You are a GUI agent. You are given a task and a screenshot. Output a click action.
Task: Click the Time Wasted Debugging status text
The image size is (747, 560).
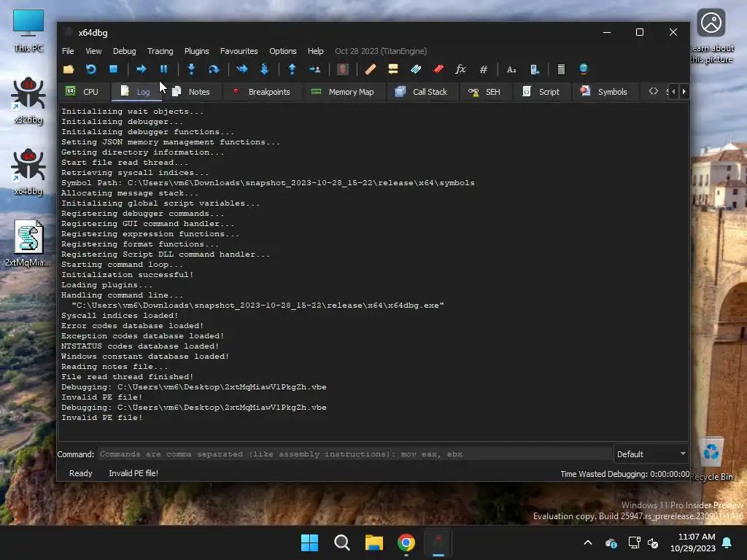[x=624, y=474]
